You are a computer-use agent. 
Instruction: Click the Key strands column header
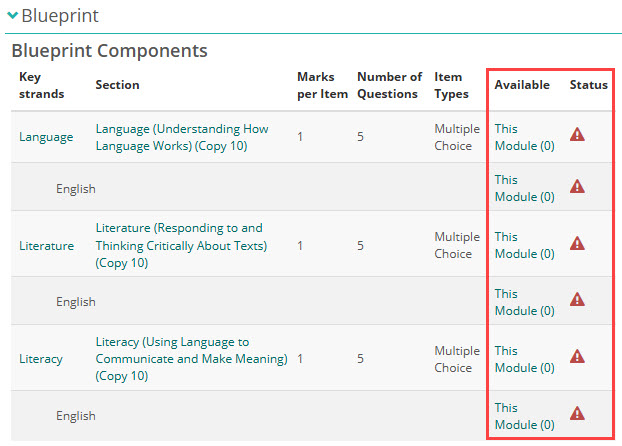42,85
